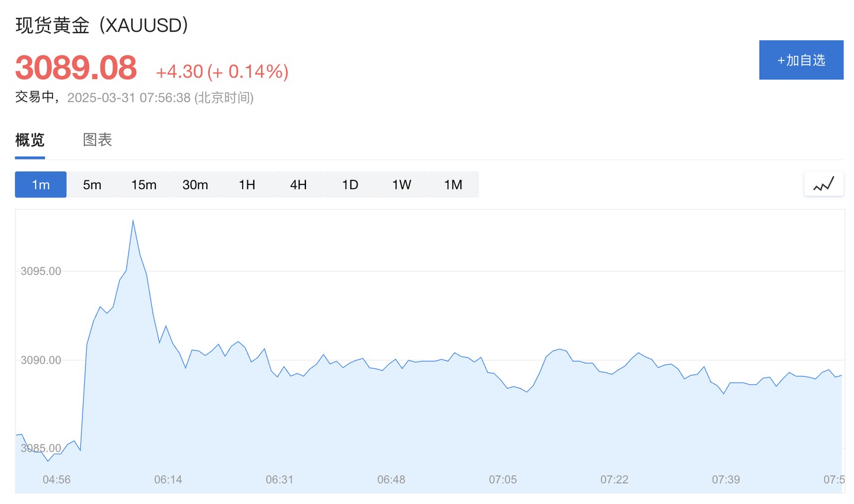Click the 3089.08 current price
This screenshot has width=854, height=504.
[76, 68]
